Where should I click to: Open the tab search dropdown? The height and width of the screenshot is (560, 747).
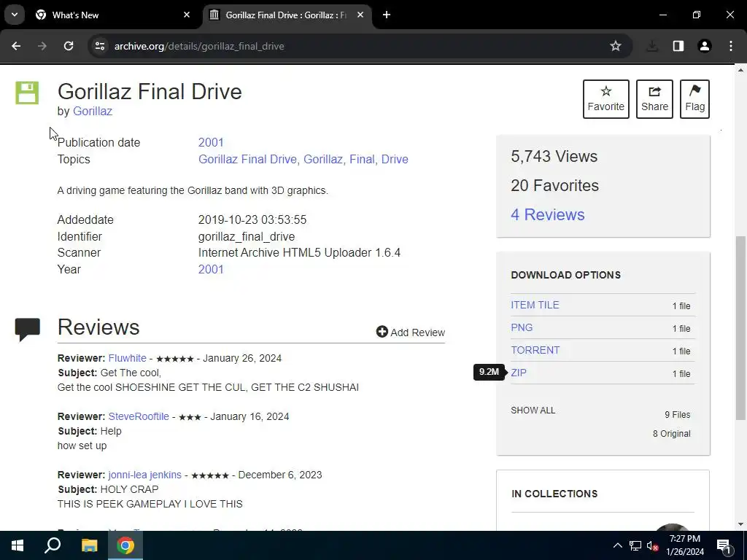(x=15, y=15)
